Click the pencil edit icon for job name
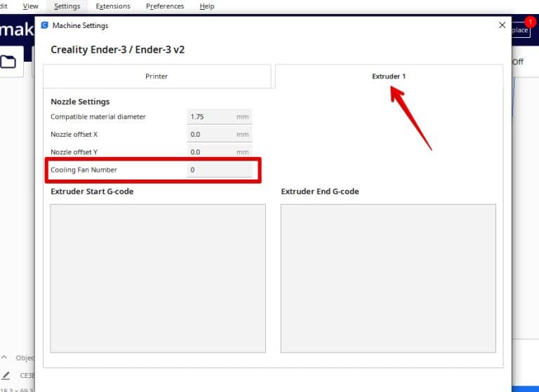Image resolution: width=539 pixels, height=392 pixels. pos(6,375)
